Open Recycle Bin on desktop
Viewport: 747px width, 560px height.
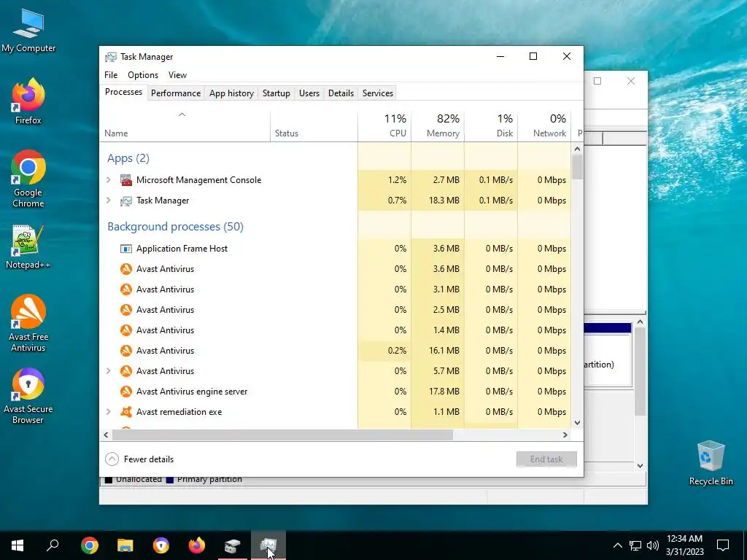pyautogui.click(x=711, y=463)
